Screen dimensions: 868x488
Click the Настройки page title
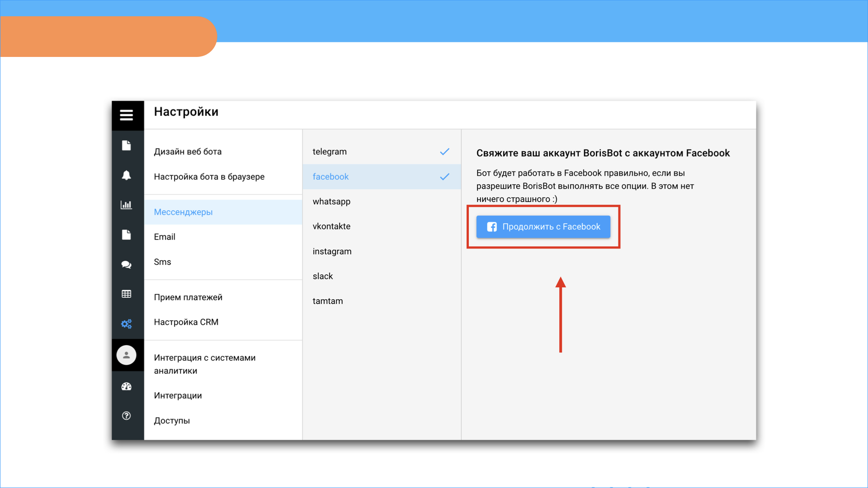tap(186, 112)
